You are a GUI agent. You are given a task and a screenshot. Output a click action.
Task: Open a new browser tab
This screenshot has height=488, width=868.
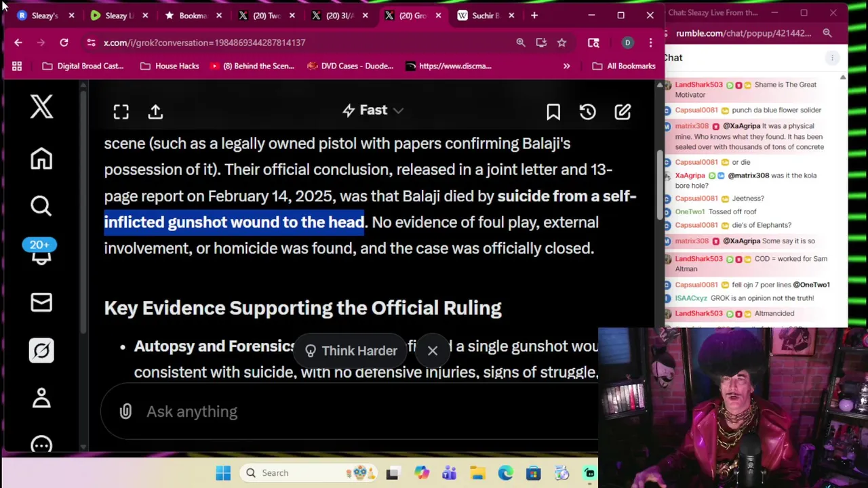click(534, 15)
